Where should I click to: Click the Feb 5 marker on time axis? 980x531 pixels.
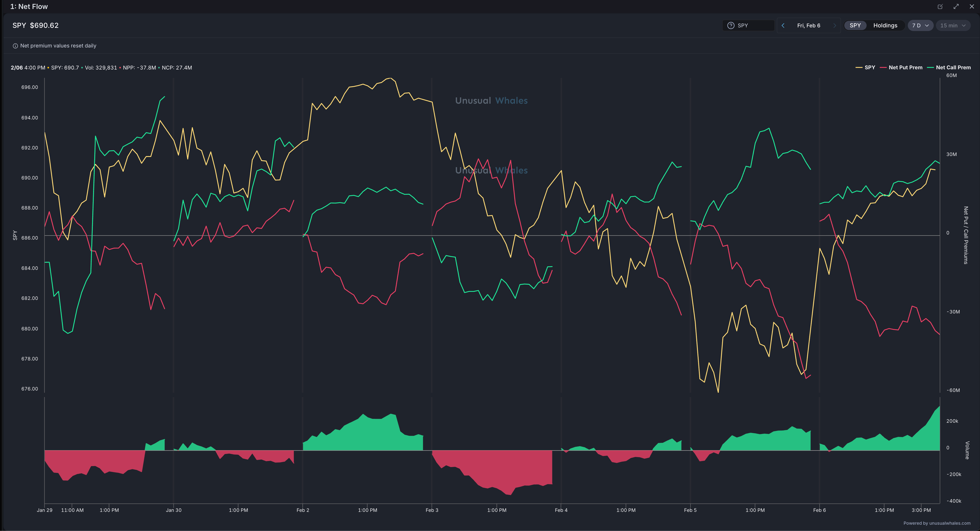pyautogui.click(x=690, y=510)
